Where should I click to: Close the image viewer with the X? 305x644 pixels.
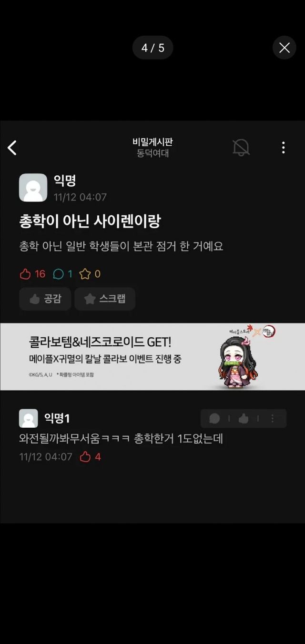(x=285, y=48)
